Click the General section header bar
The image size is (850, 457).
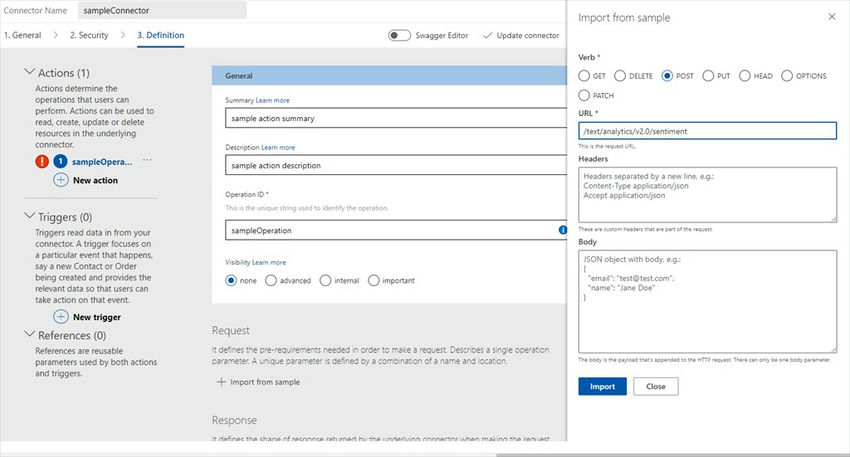point(389,75)
